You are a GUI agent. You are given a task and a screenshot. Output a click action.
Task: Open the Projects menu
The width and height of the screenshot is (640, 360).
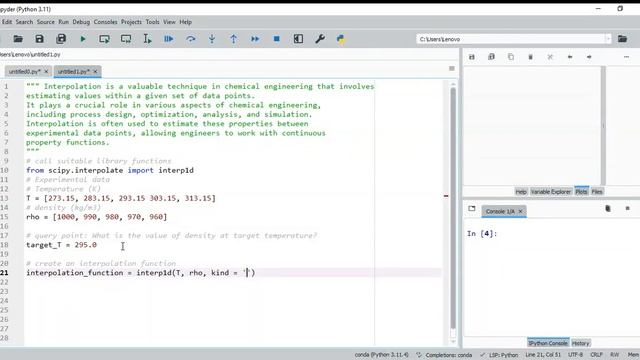[131, 22]
